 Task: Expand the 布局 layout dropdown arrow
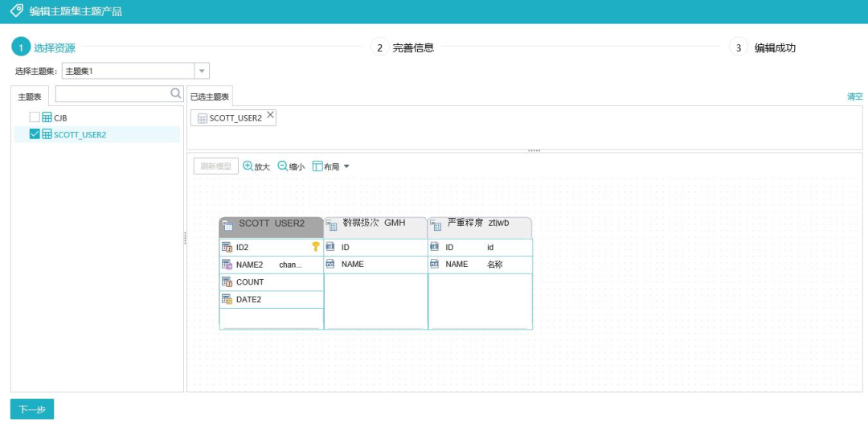pos(346,166)
